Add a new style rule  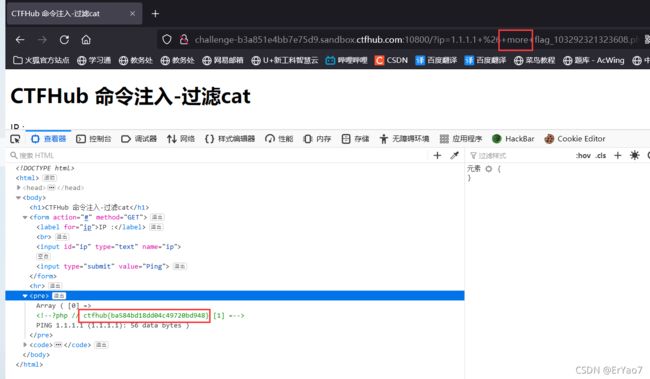tap(618, 155)
